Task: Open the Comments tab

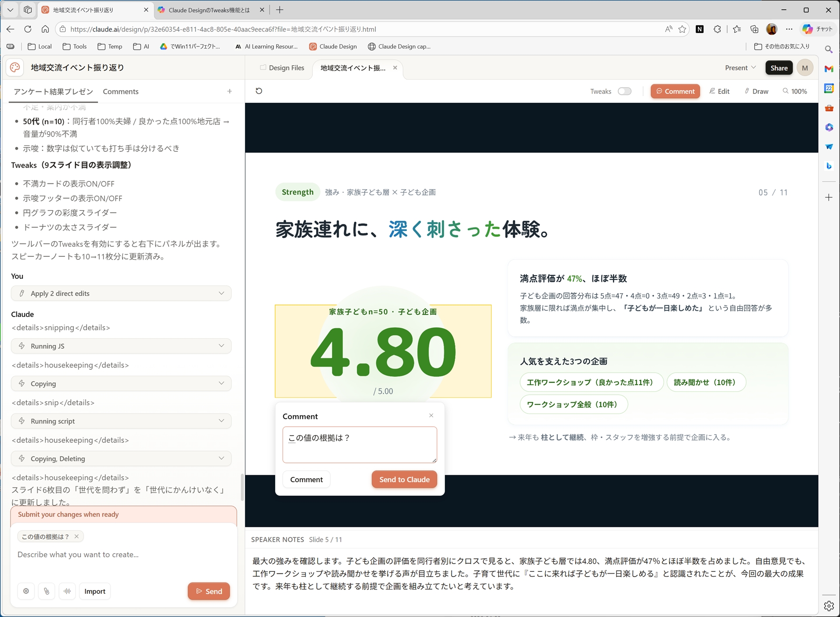Action: pos(121,91)
